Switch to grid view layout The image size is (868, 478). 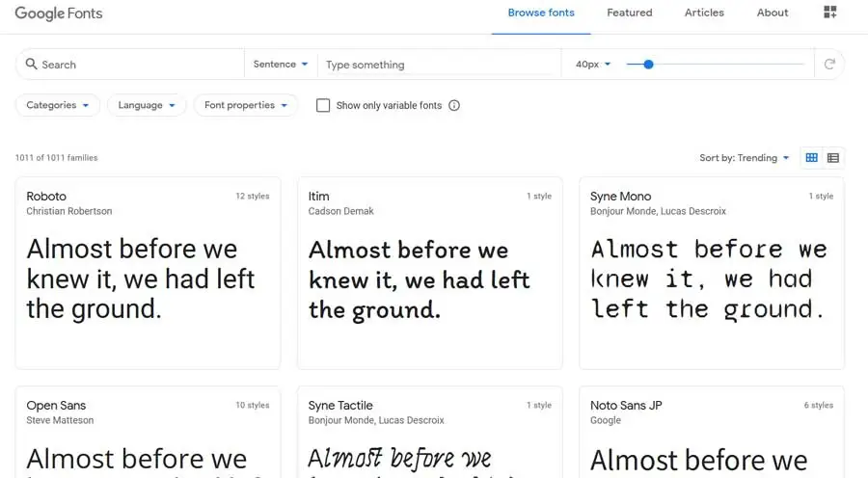coord(812,158)
